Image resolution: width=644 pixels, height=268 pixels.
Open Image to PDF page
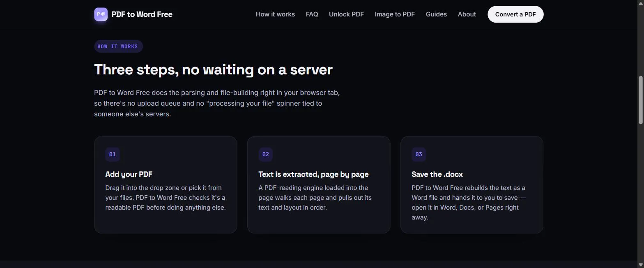point(395,14)
